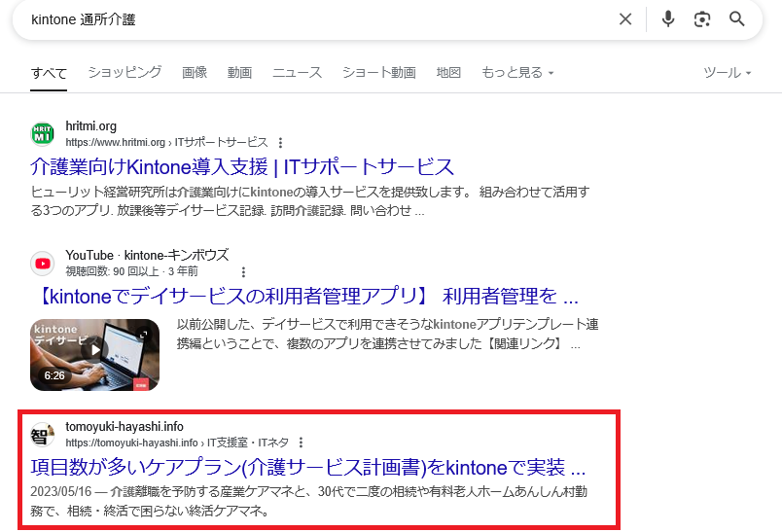The image size is (782, 532).
Task: Play the kintone デイサービス video thumbnail
Action: click(94, 355)
